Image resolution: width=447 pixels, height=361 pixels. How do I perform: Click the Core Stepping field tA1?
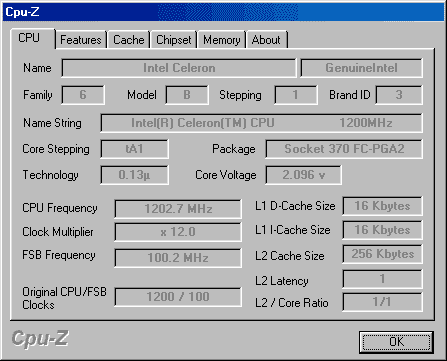pyautogui.click(x=134, y=149)
